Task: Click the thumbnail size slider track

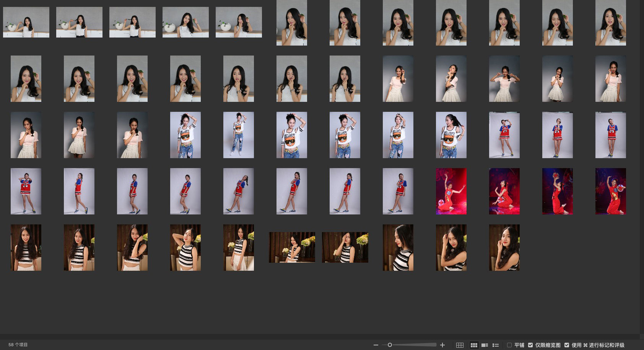Action: [413, 345]
